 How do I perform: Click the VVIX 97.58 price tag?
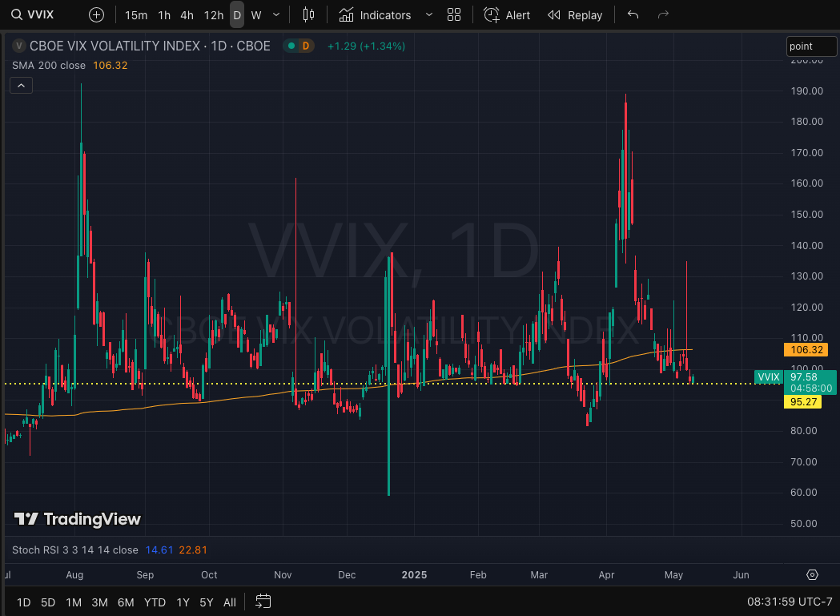(x=795, y=382)
